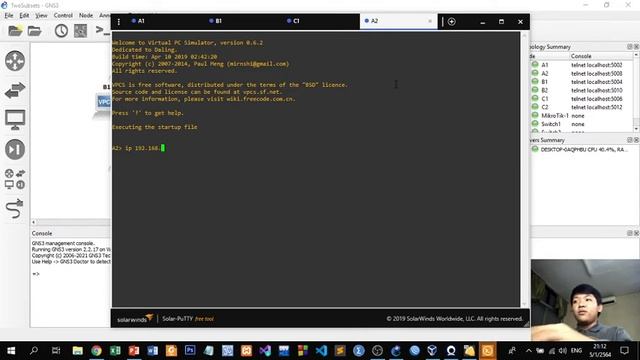Open Excel from the taskbar

coord(115,351)
